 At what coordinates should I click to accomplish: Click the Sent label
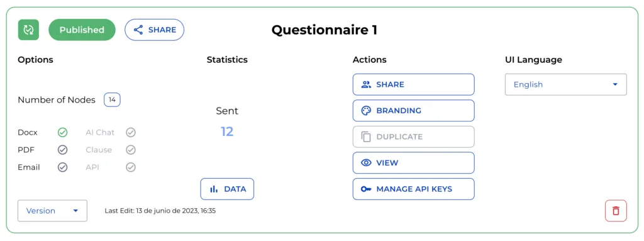pos(227,111)
